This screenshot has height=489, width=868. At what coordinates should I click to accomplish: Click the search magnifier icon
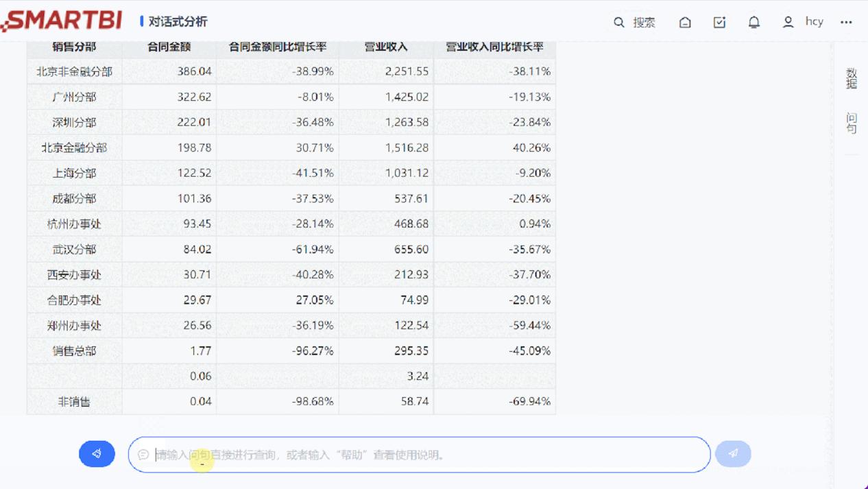tap(618, 22)
